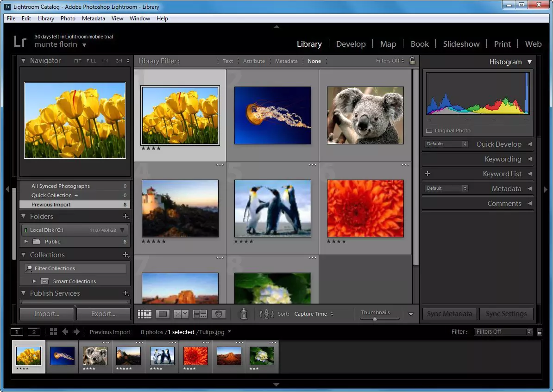Toggle the filter lock padlock icon
Viewport: 553px width, 392px height.
tap(412, 61)
